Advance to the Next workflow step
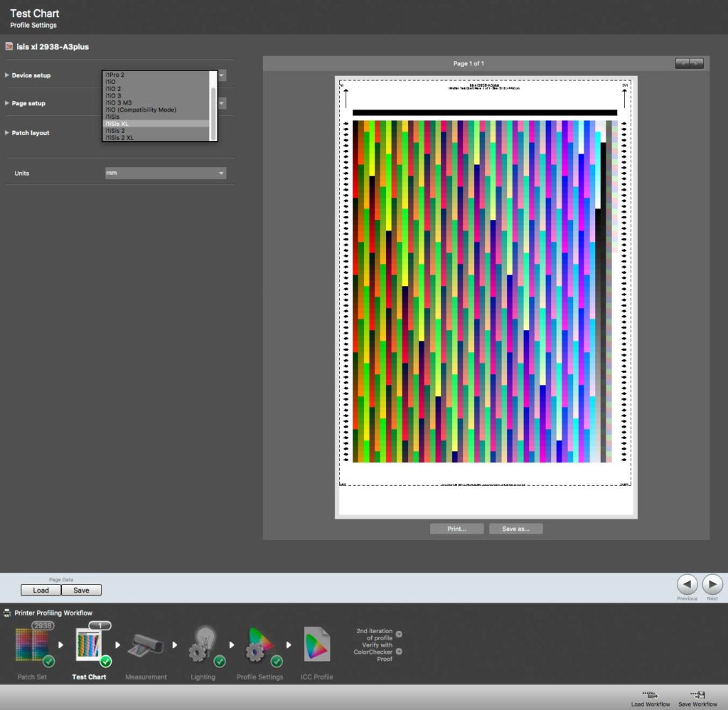 tap(712, 585)
